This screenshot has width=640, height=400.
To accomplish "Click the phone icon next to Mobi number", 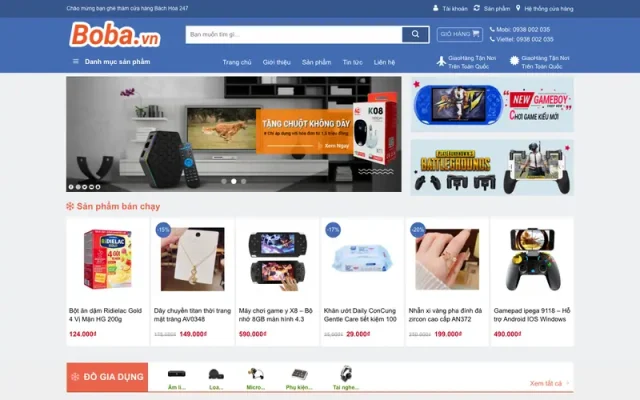I will [x=492, y=29].
